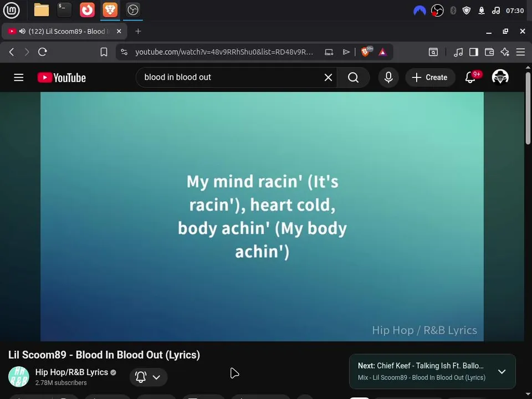
Task: Click the NordVPN tray icon
Action: 420,11
